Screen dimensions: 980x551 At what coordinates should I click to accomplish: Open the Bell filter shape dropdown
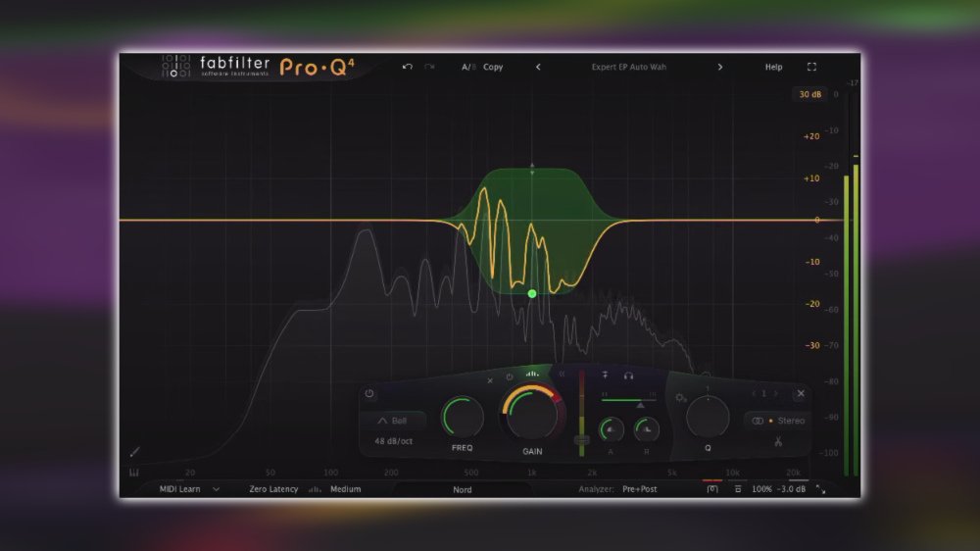tap(393, 421)
